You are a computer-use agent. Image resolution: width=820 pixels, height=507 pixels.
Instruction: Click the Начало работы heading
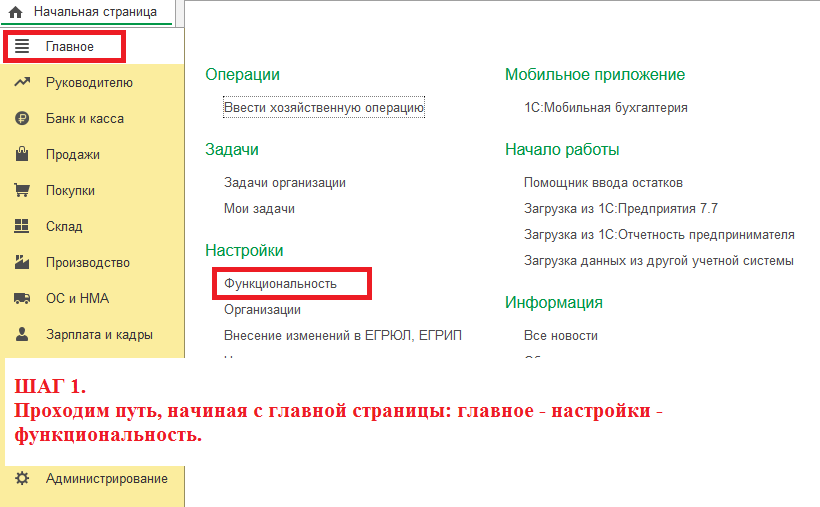tap(562, 150)
